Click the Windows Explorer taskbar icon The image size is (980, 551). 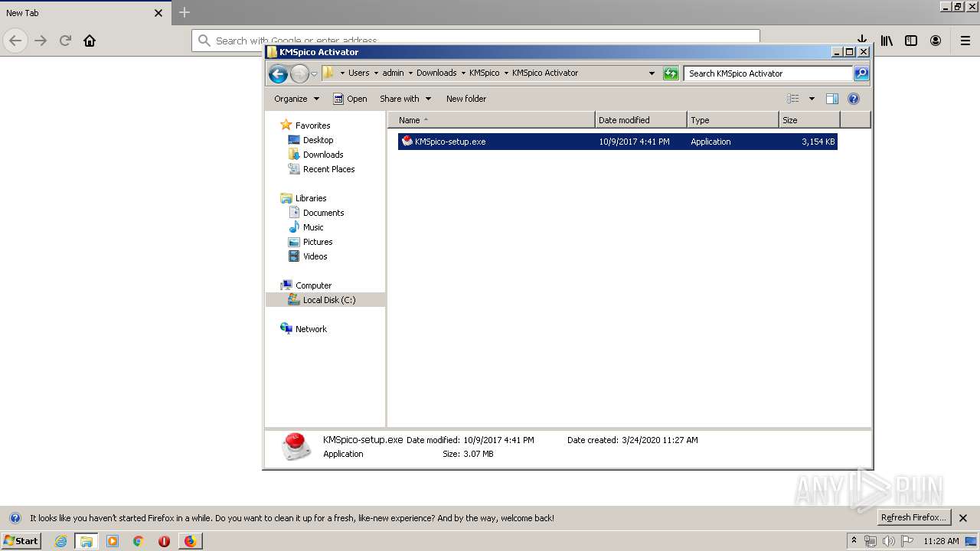tap(87, 541)
